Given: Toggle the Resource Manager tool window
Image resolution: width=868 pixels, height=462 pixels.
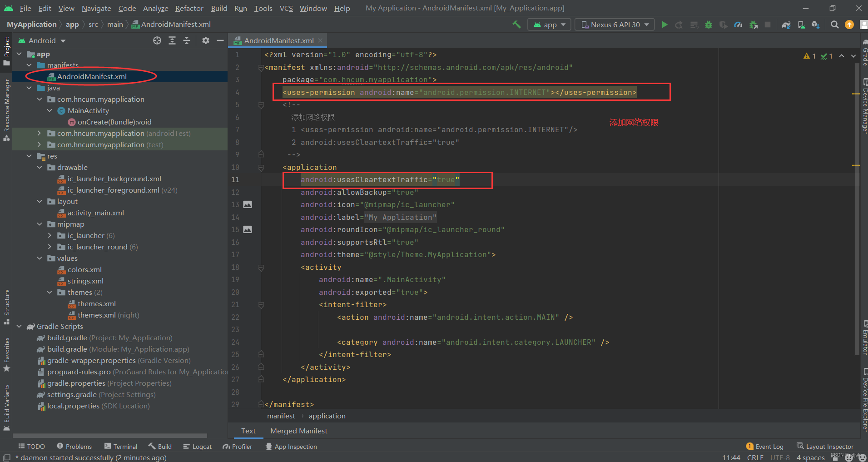Looking at the screenshot, I should point(6,109).
